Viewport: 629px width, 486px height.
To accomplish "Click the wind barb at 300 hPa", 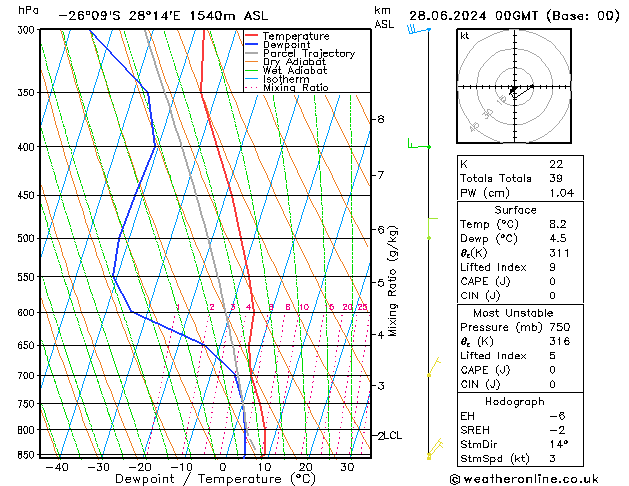I will pyautogui.click(x=419, y=30).
